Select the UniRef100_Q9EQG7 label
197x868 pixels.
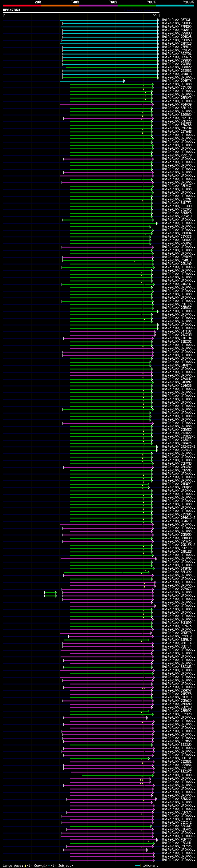(x=177, y=308)
